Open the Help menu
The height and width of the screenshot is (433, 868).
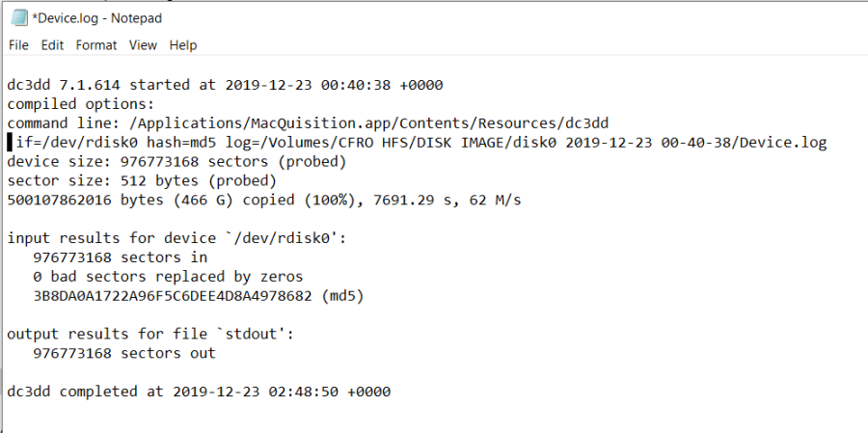click(183, 45)
